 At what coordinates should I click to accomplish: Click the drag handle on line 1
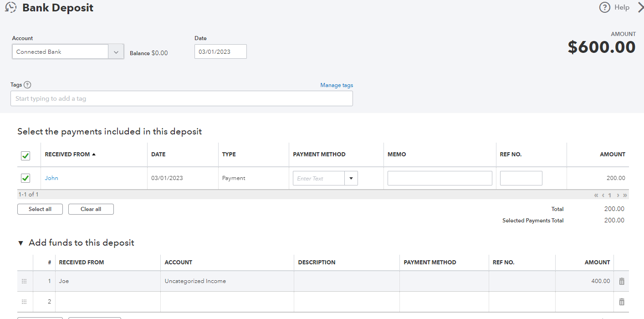coord(25,281)
